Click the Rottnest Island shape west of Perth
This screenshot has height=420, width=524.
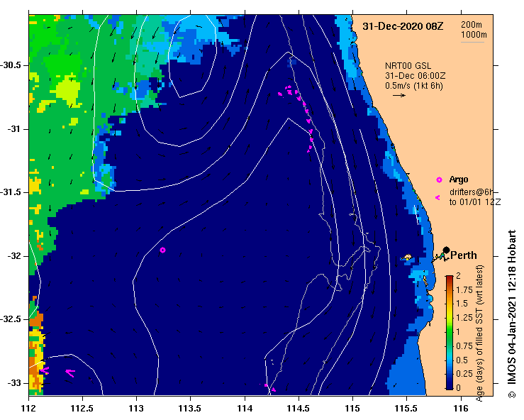(x=407, y=258)
